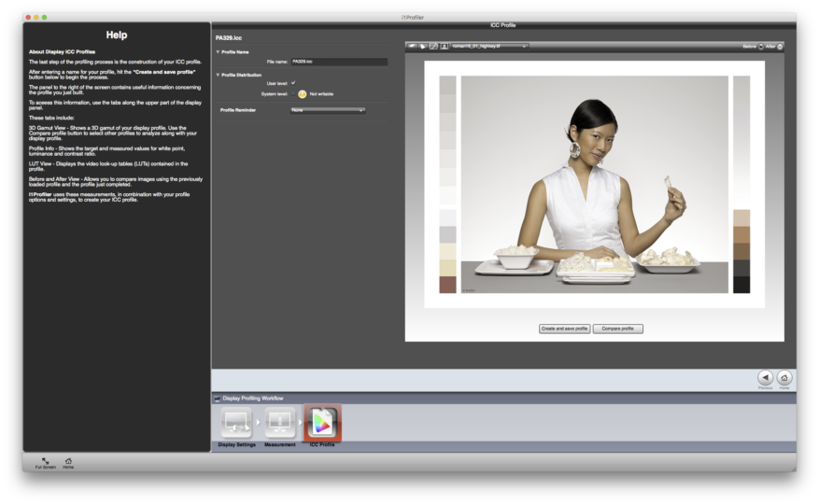
Task: Click the Compare profile button
Action: (617, 329)
